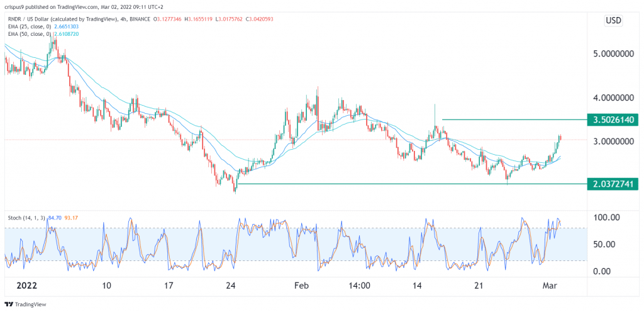Screen dimensions: 644x312
Task: Click the 3.5026140 horizontal resistance line
Action: (514, 120)
